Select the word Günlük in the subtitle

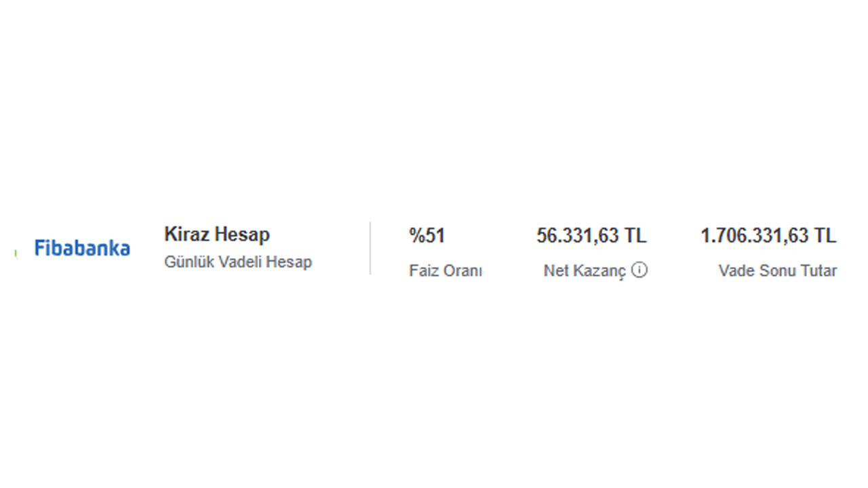[189, 262]
